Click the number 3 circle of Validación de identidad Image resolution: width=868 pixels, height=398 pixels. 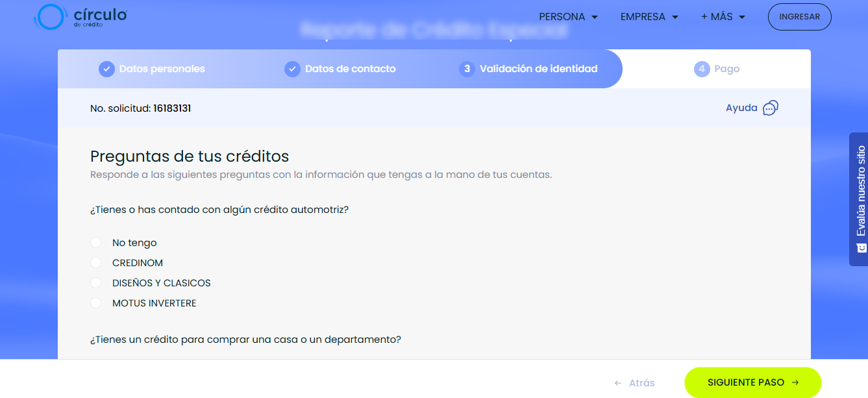click(465, 68)
